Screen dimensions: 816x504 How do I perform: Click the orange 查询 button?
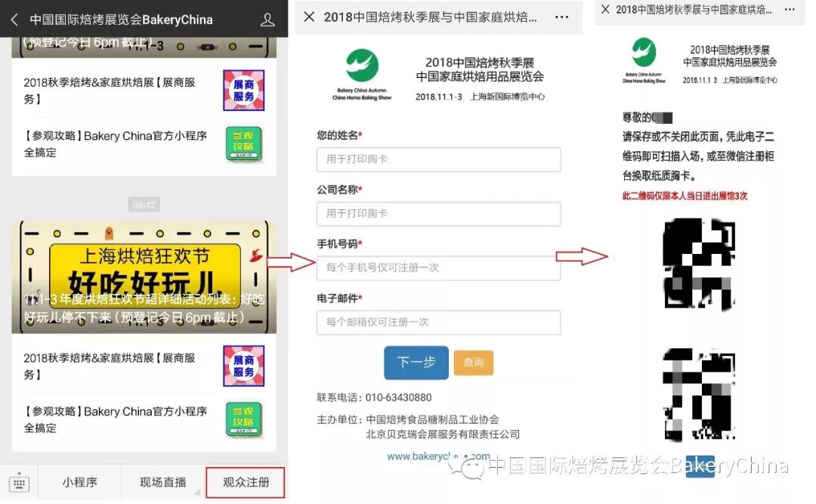(x=474, y=363)
